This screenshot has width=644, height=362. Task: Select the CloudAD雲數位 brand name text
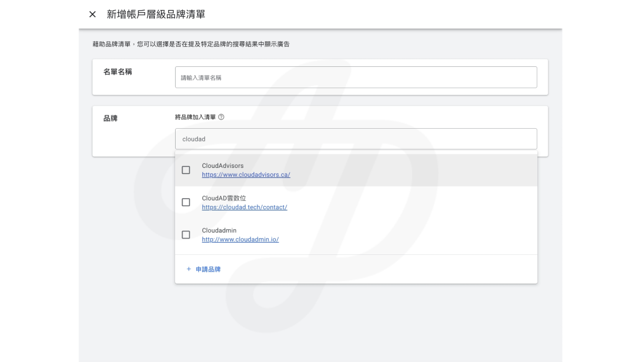point(224,198)
